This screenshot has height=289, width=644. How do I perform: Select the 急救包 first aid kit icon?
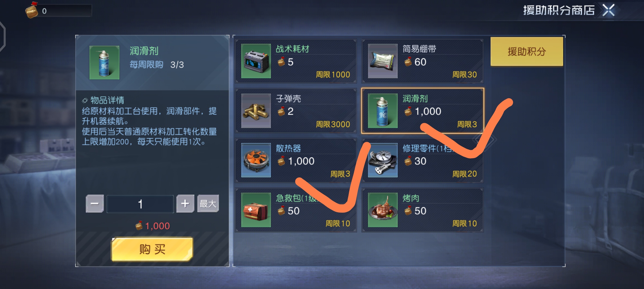point(256,210)
